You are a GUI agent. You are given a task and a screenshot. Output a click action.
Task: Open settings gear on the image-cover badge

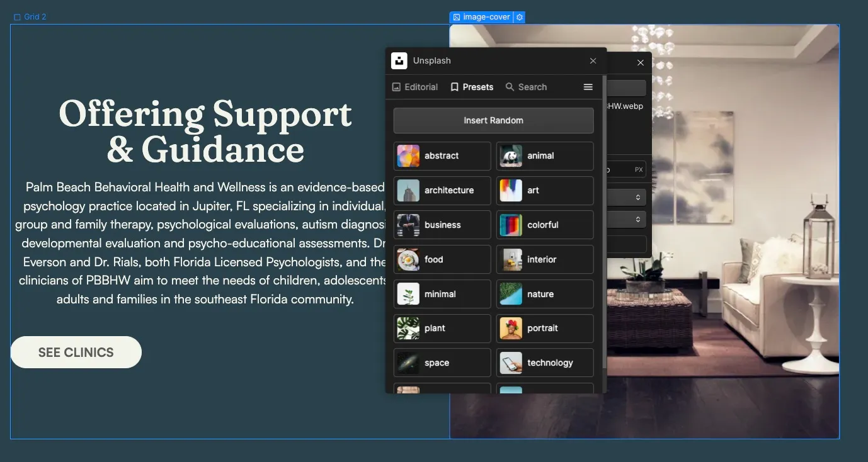click(x=519, y=17)
